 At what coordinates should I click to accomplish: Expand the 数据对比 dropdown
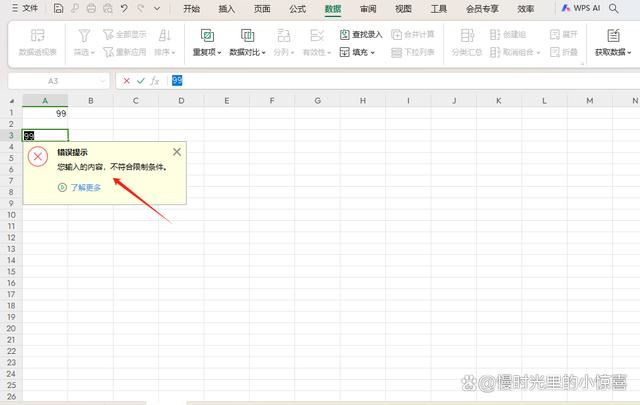[x=247, y=52]
